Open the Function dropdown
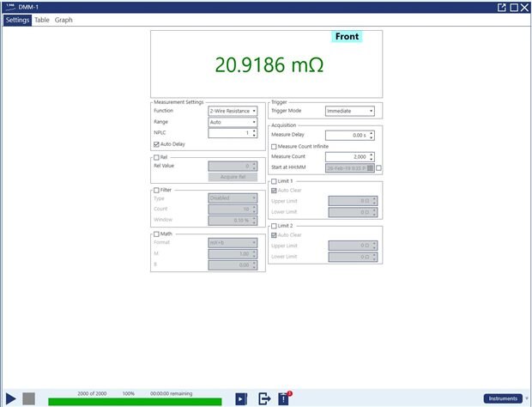 [x=233, y=111]
